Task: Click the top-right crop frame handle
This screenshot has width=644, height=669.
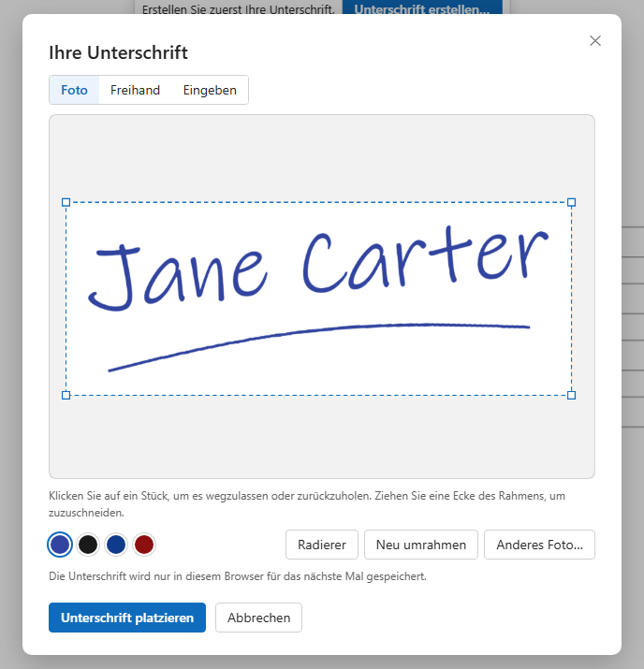Action: 571,202
